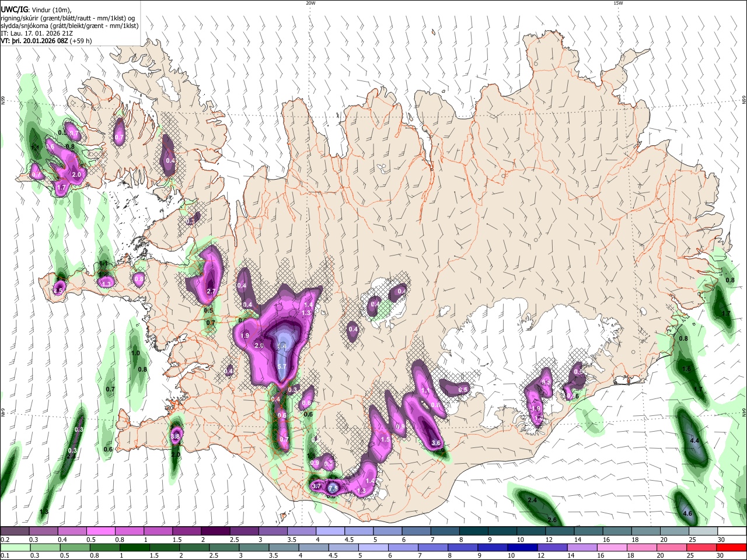
Task: Select the '30' label on the lower legend row
Action: (721, 556)
